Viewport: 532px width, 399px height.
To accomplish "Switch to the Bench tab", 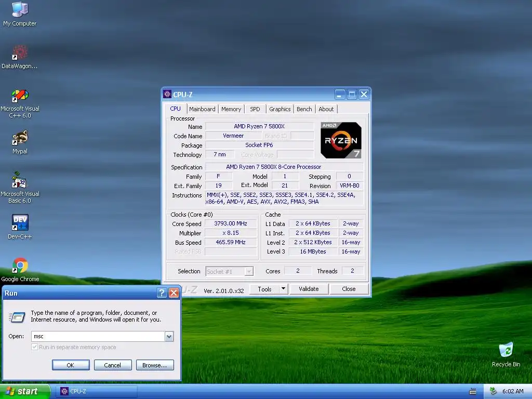I will 304,109.
